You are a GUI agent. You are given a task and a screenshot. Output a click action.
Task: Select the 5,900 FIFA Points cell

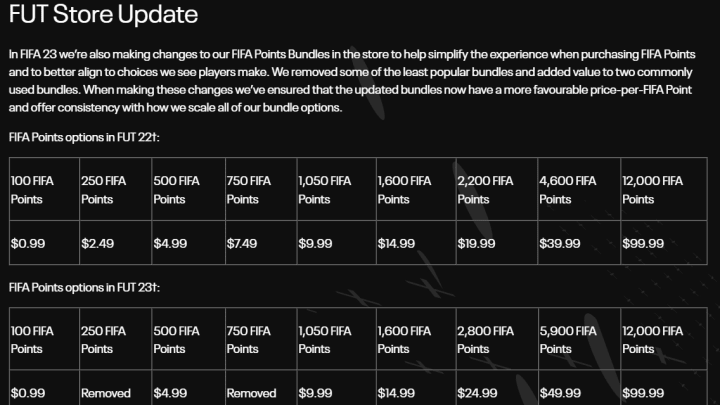[x=579, y=339]
